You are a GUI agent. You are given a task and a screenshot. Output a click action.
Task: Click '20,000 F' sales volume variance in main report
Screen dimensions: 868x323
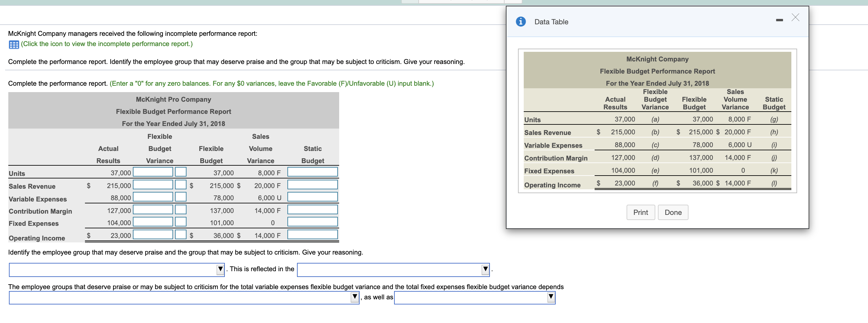click(267, 185)
